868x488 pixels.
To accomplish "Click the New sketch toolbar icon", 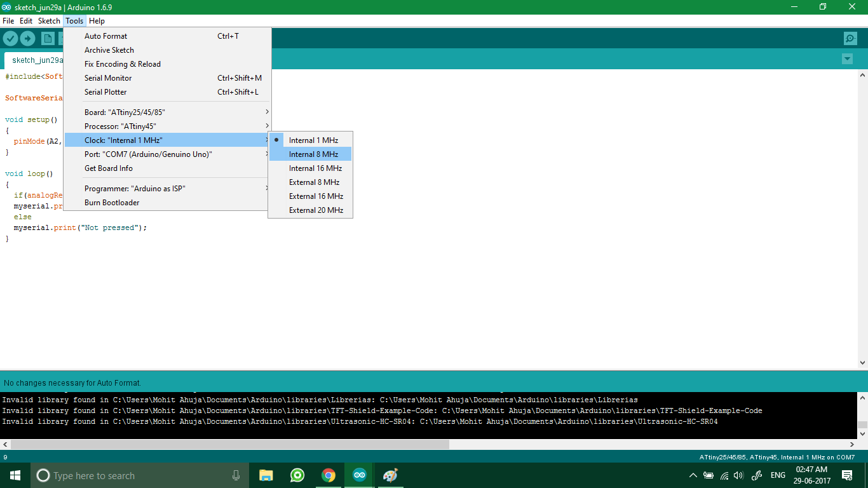I will (x=48, y=39).
